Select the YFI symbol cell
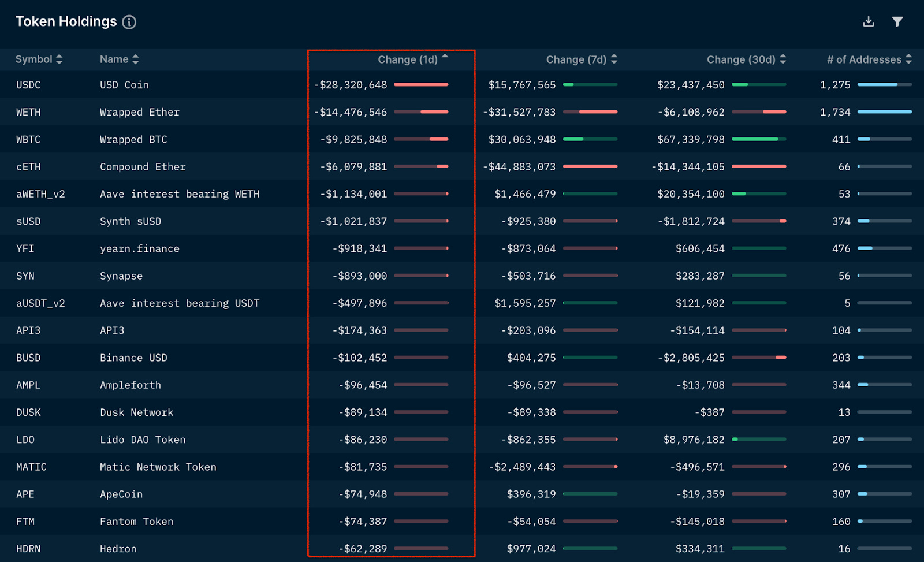This screenshot has height=562, width=924. tap(25, 248)
